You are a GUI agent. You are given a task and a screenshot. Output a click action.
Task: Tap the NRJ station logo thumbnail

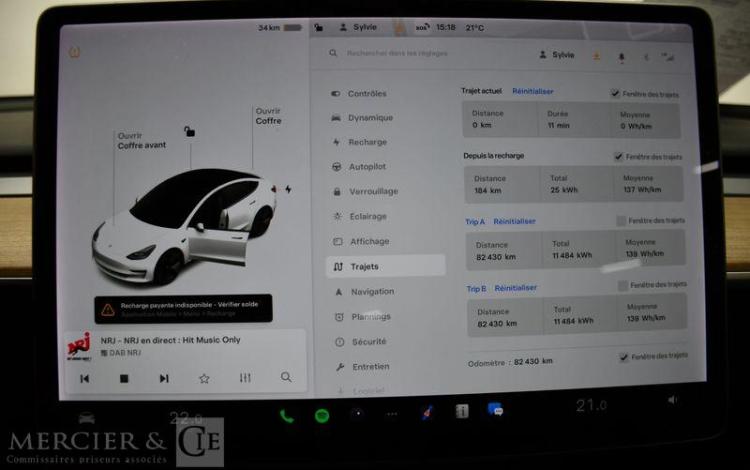pyautogui.click(x=79, y=347)
